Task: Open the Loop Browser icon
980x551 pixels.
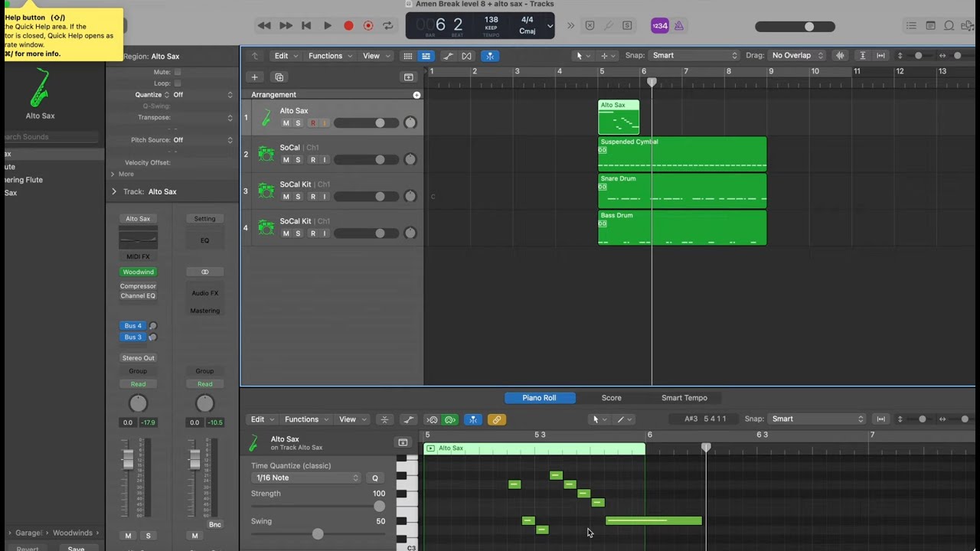Action: pos(949,25)
